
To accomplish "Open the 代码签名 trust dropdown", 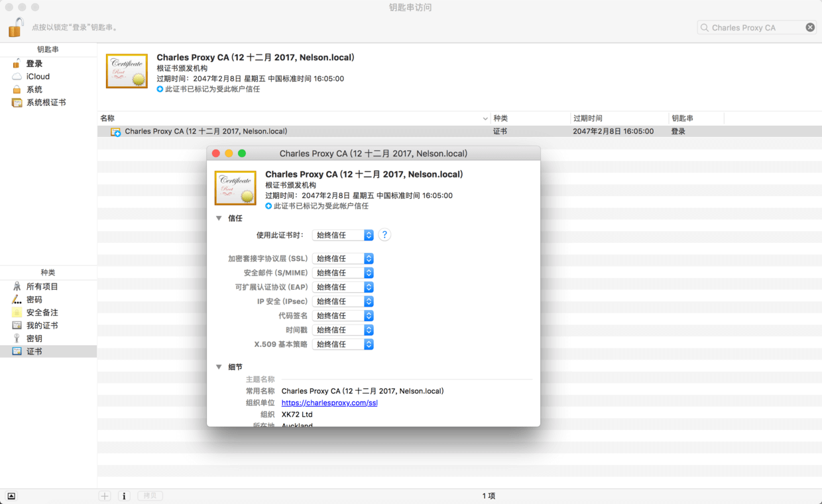I will 343,316.
